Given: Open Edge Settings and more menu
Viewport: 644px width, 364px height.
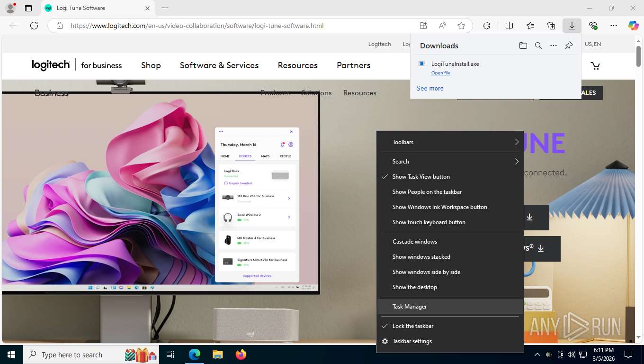Looking at the screenshot, I should coord(614,26).
